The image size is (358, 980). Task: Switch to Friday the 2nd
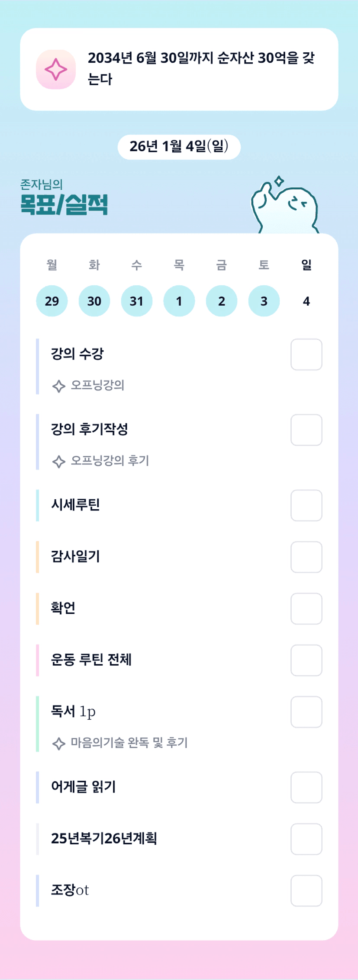click(222, 301)
